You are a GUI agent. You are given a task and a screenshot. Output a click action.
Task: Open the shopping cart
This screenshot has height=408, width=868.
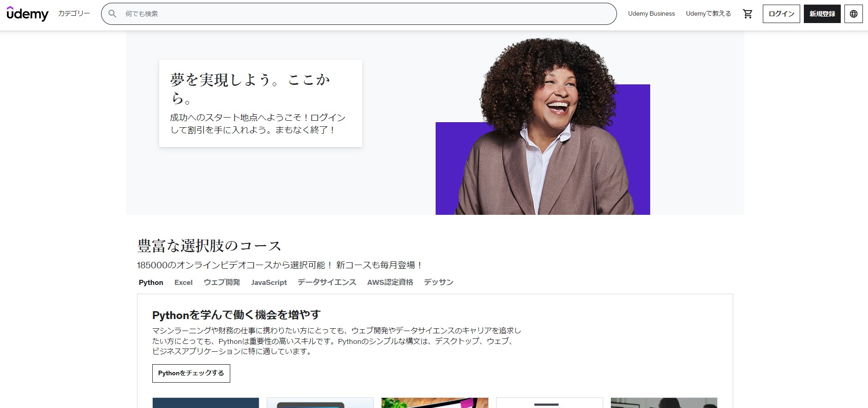click(748, 14)
